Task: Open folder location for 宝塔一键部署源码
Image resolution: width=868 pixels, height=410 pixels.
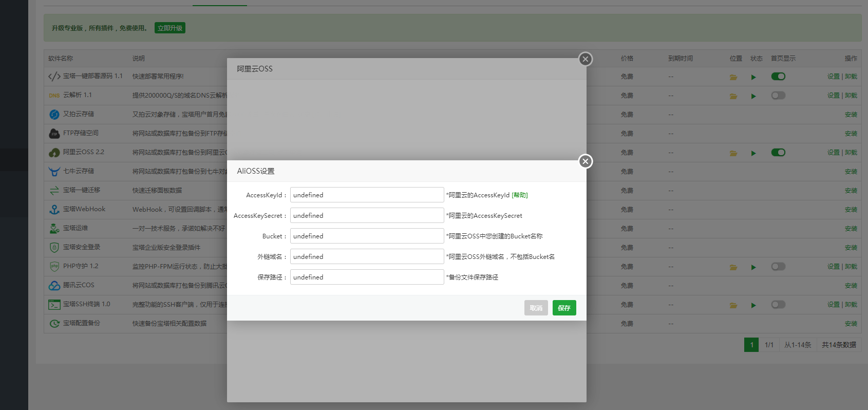Action: [733, 78]
